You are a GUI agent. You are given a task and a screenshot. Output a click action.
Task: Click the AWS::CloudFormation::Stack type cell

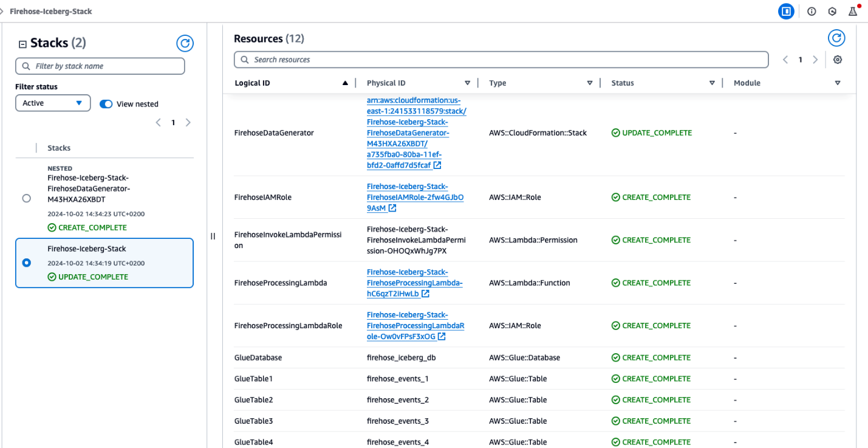click(x=538, y=133)
